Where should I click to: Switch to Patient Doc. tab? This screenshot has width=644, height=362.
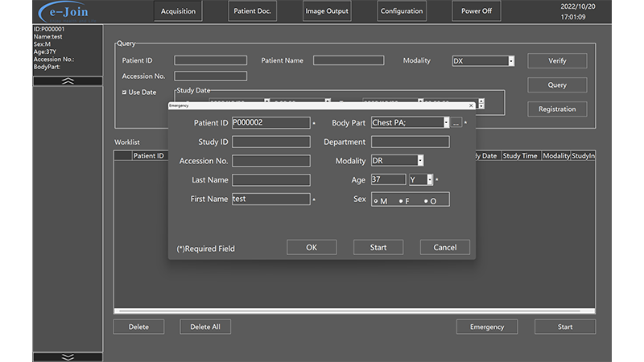pos(252,11)
